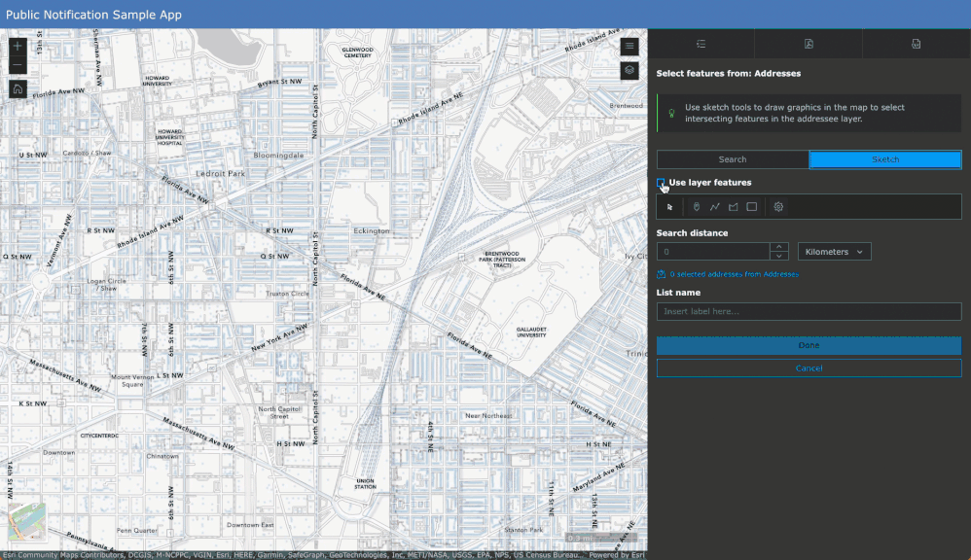Choose the polyline sketch tool
Image resolution: width=971 pixels, height=560 pixels.
tap(715, 207)
